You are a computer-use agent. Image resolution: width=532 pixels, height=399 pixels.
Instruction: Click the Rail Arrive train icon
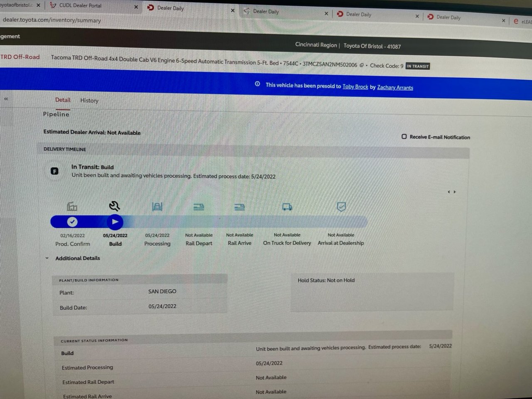tap(239, 207)
